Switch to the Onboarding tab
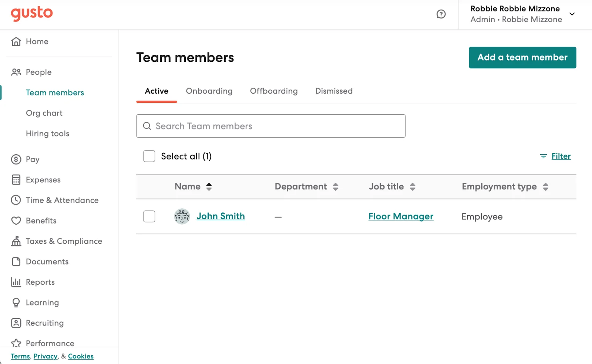The image size is (592, 364). (209, 91)
